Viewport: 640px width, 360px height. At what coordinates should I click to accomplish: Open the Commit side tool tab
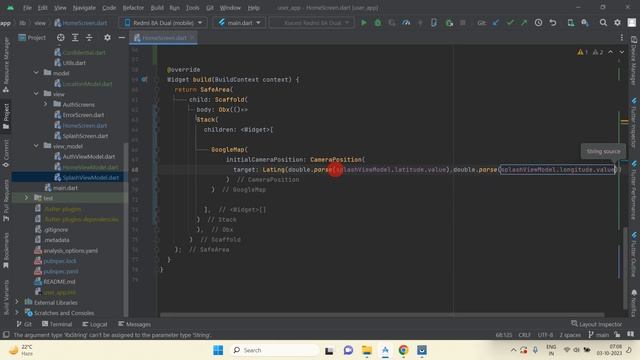click(6, 153)
